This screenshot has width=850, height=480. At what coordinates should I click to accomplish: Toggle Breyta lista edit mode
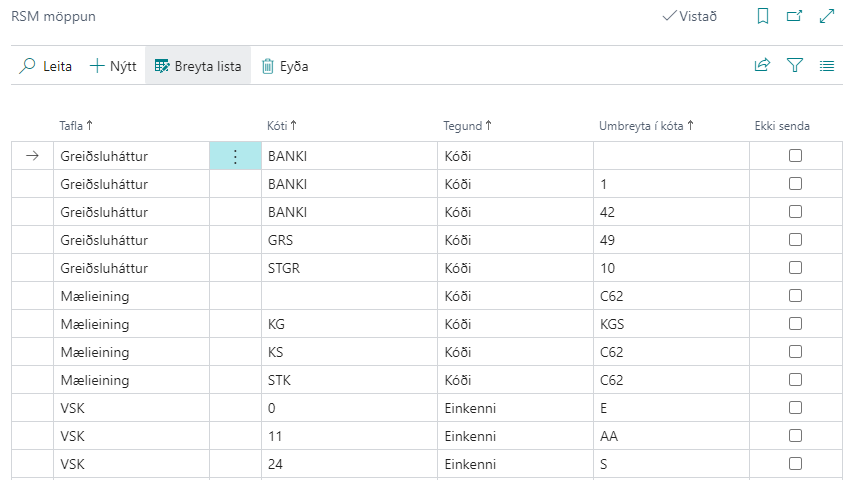pos(198,66)
